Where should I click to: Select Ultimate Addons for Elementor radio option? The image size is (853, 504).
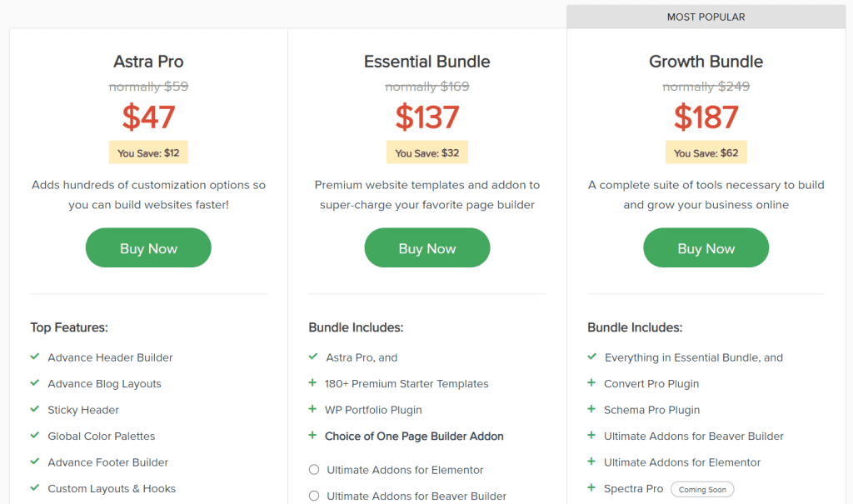(314, 469)
